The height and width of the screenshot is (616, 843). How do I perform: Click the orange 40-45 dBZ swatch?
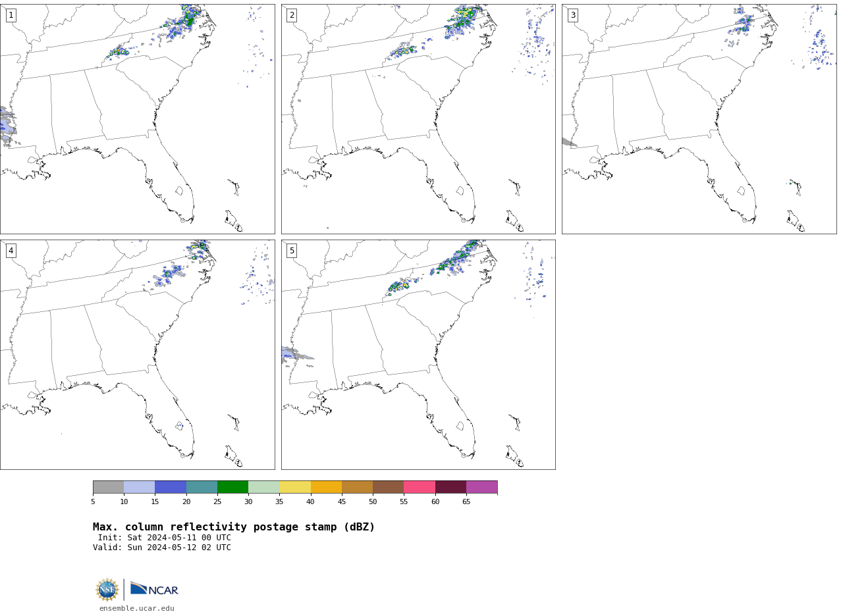click(326, 487)
